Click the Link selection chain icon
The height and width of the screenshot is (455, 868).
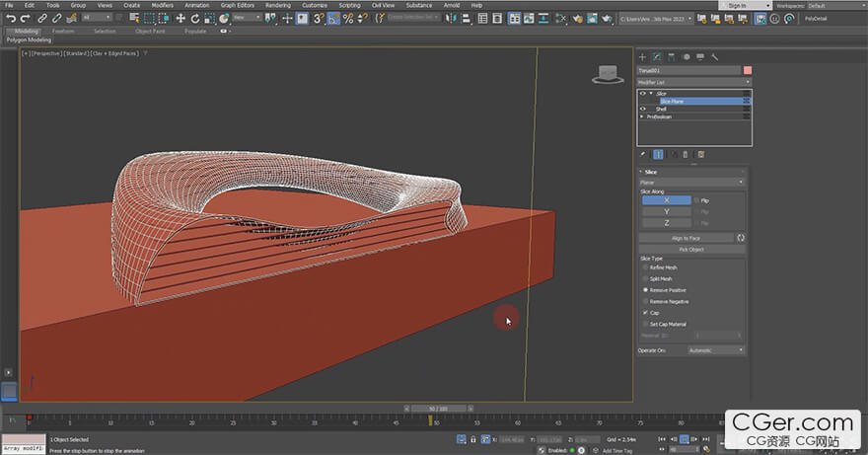43,18
